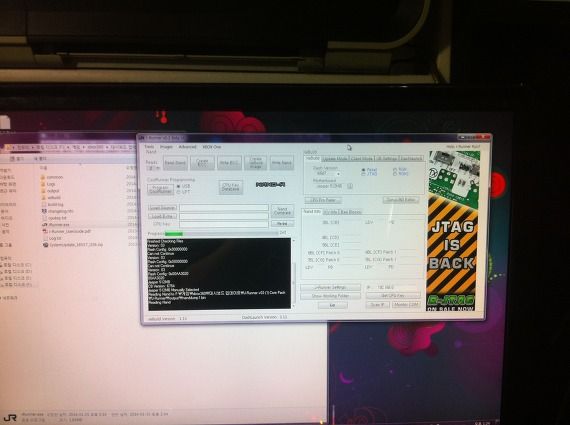Select the Retail radio button
The width and height of the screenshot is (570, 425).
[369, 170]
